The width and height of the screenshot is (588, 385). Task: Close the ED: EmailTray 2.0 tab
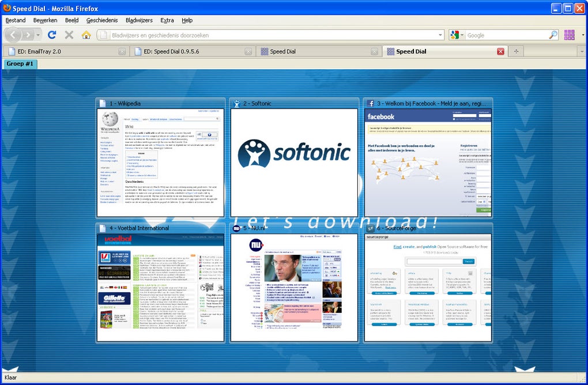(x=122, y=52)
